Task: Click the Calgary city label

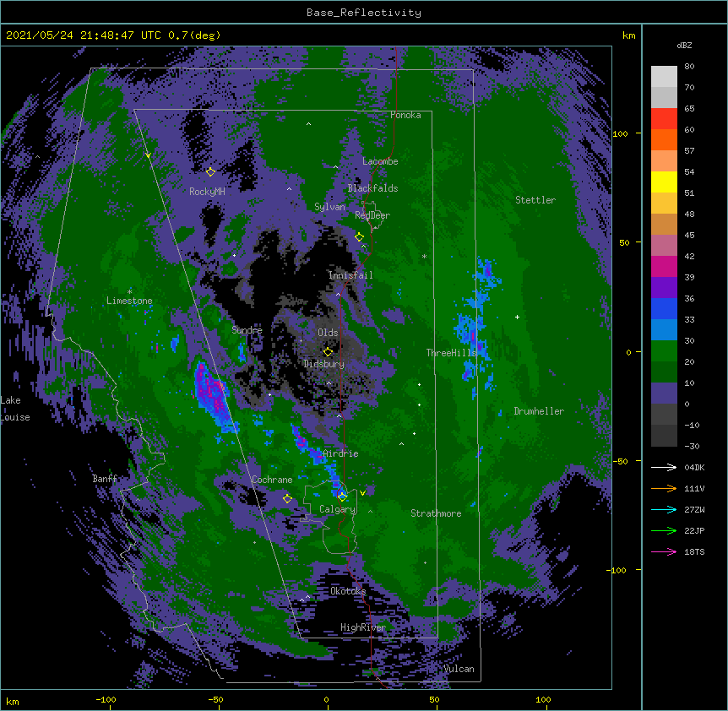Action: tap(337, 509)
